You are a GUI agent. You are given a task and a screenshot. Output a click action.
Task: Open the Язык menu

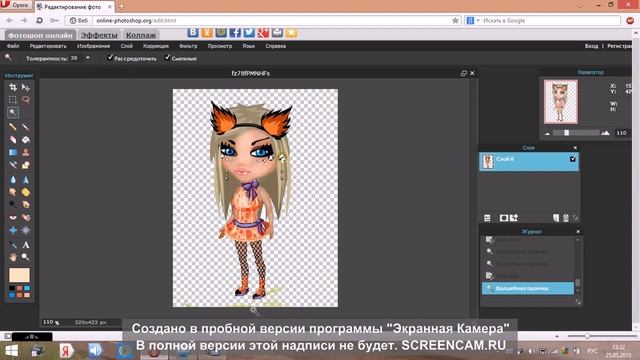tap(249, 46)
